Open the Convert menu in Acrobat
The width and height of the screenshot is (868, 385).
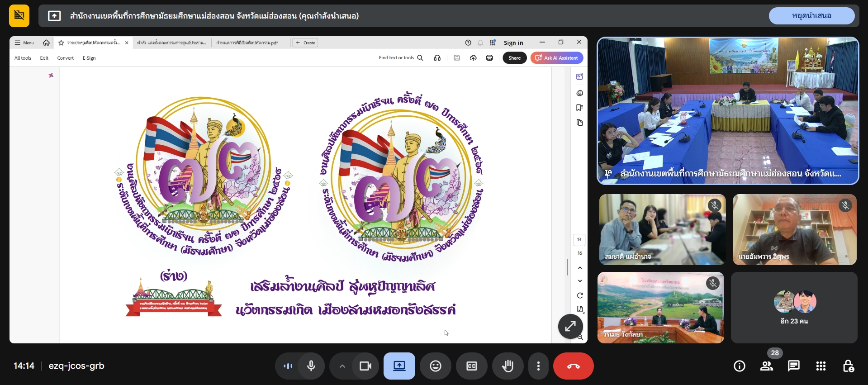click(x=65, y=58)
